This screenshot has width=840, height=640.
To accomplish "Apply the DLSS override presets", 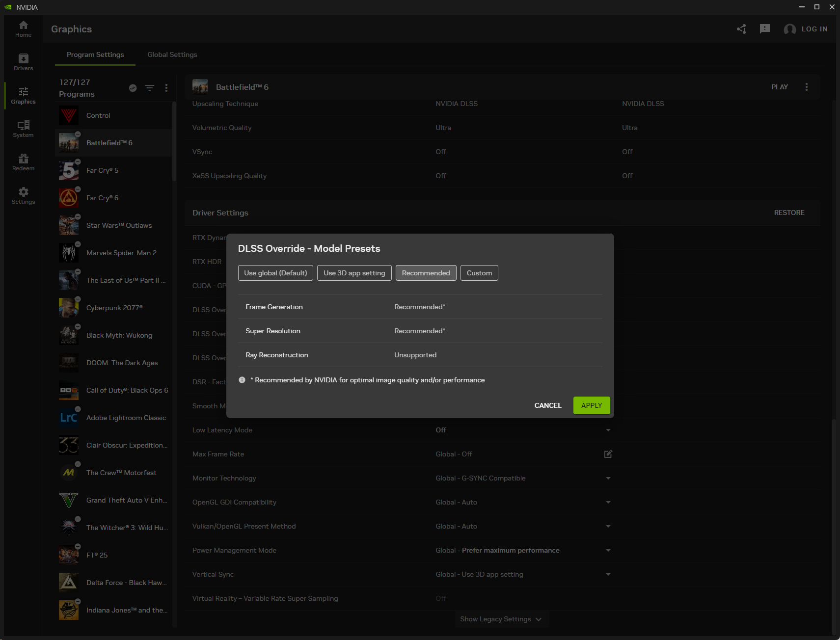I will [x=591, y=405].
